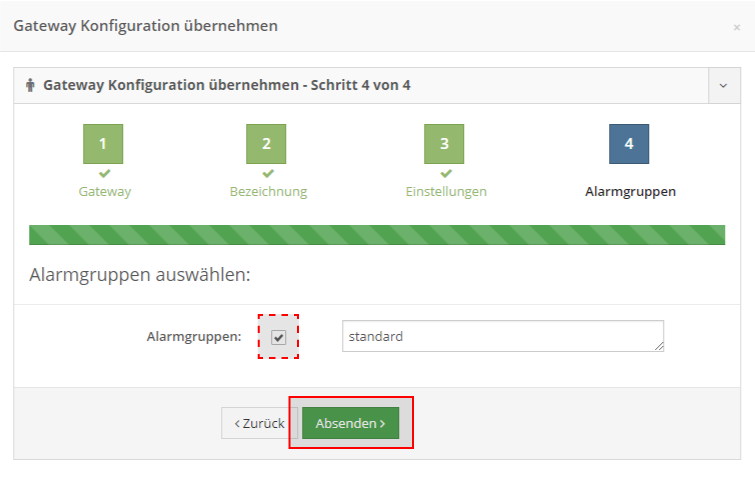This screenshot has height=499, width=755.
Task: Click the person icon in panel header
Action: [x=30, y=85]
